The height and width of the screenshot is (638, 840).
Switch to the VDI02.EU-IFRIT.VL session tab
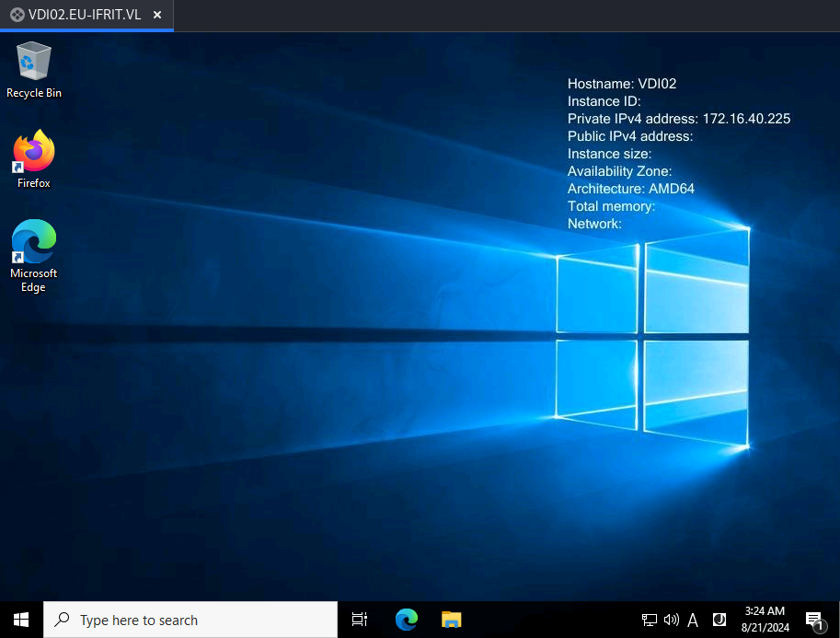tap(85, 15)
